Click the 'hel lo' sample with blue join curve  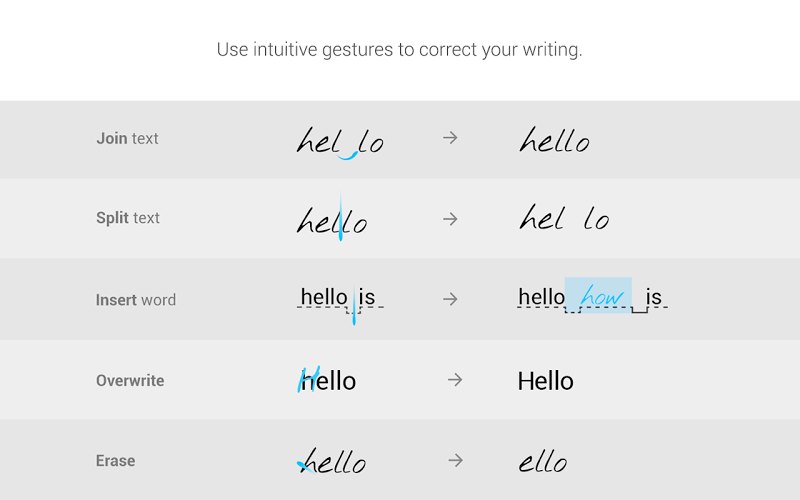[340, 142]
